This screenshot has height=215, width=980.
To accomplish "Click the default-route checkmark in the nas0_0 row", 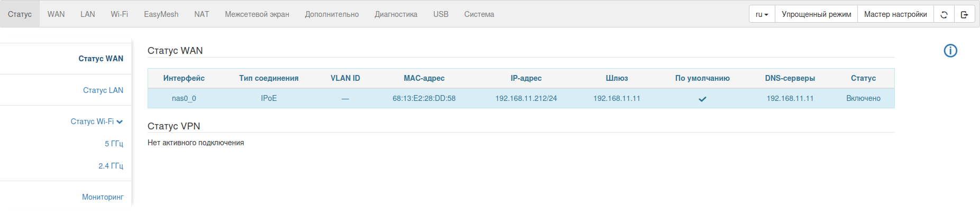I will pyautogui.click(x=702, y=99).
